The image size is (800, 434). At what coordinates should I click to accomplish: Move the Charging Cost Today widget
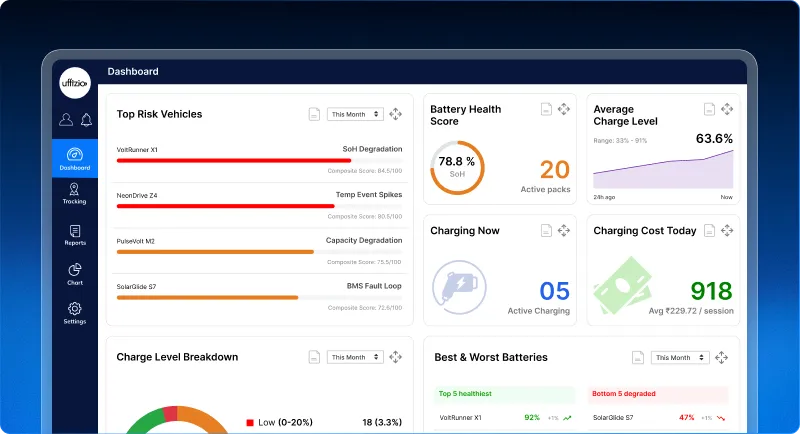[x=727, y=231]
